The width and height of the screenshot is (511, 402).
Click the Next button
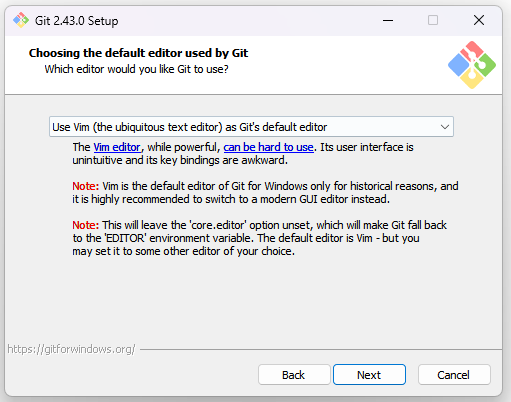[x=369, y=375]
